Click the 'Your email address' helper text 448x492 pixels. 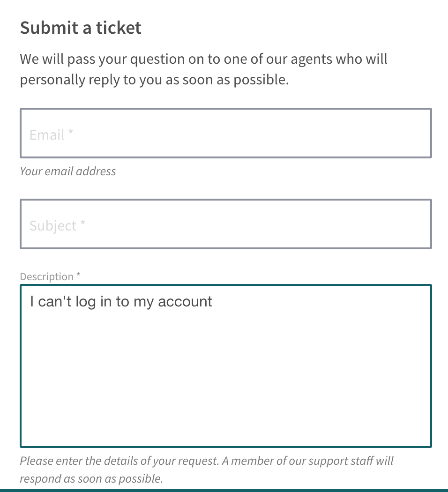(x=67, y=171)
